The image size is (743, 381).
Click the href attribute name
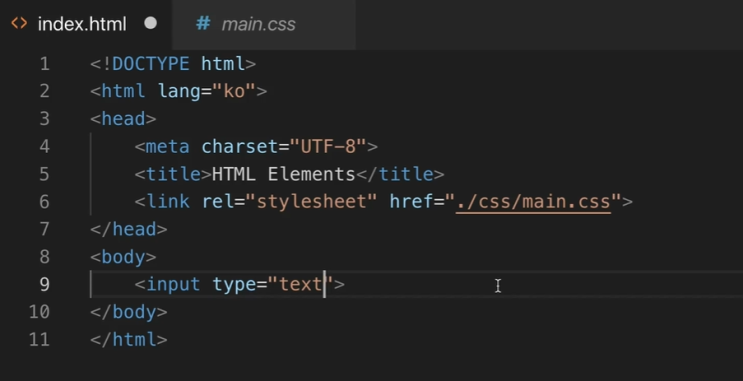click(x=411, y=202)
